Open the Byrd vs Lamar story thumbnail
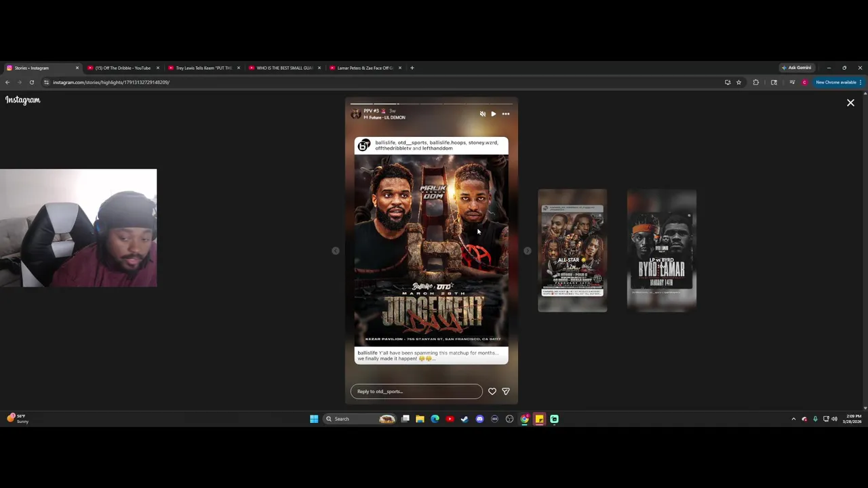The width and height of the screenshot is (868, 488). (x=662, y=251)
